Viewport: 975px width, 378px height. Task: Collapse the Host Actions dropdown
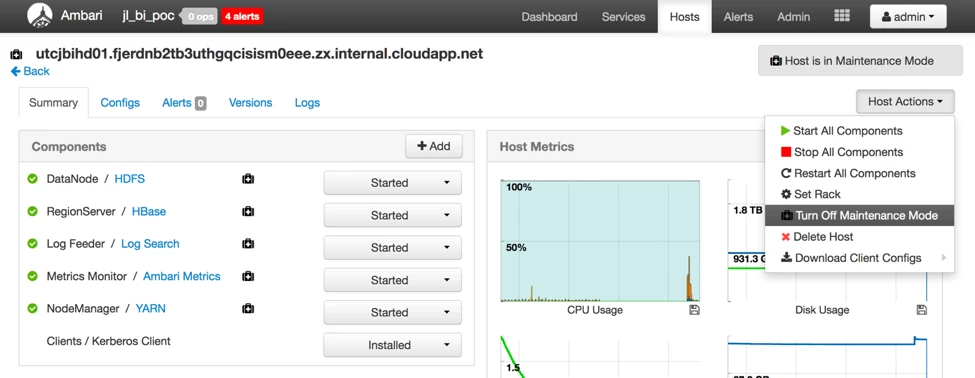[905, 101]
